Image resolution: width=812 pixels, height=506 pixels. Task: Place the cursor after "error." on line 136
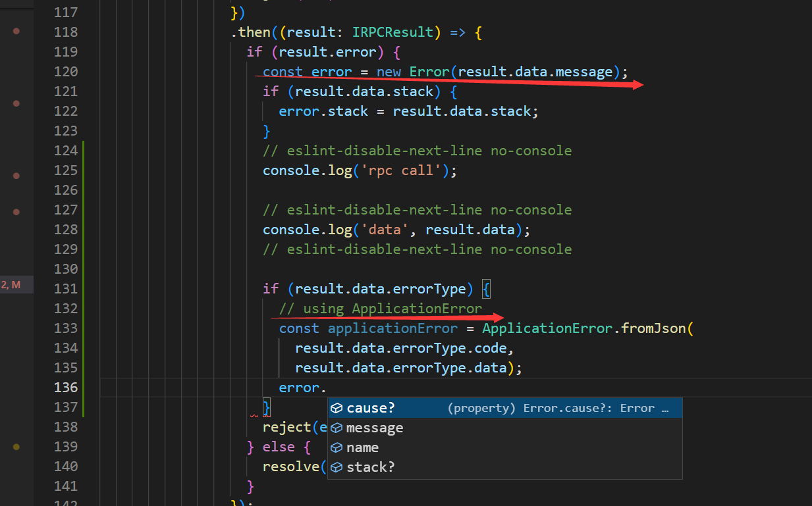(x=327, y=387)
